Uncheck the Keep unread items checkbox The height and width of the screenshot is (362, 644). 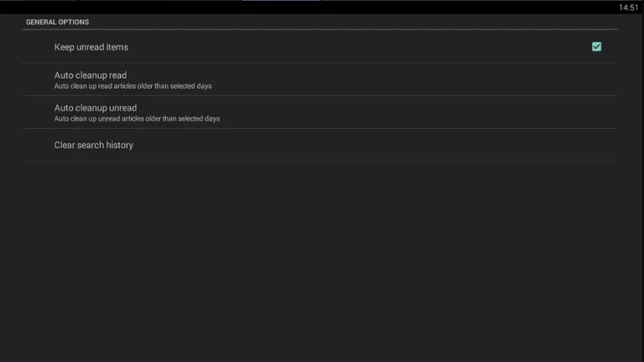click(x=596, y=47)
